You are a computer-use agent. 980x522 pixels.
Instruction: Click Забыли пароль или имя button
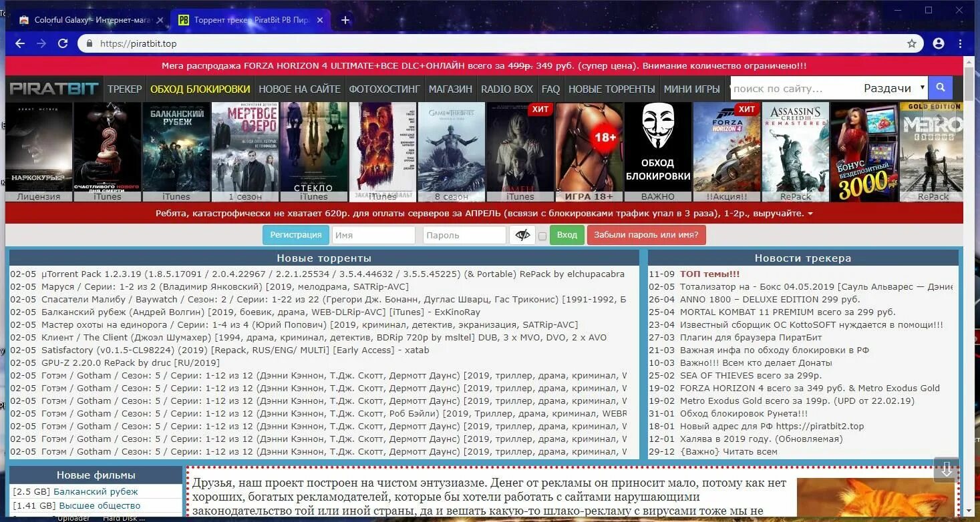click(646, 235)
